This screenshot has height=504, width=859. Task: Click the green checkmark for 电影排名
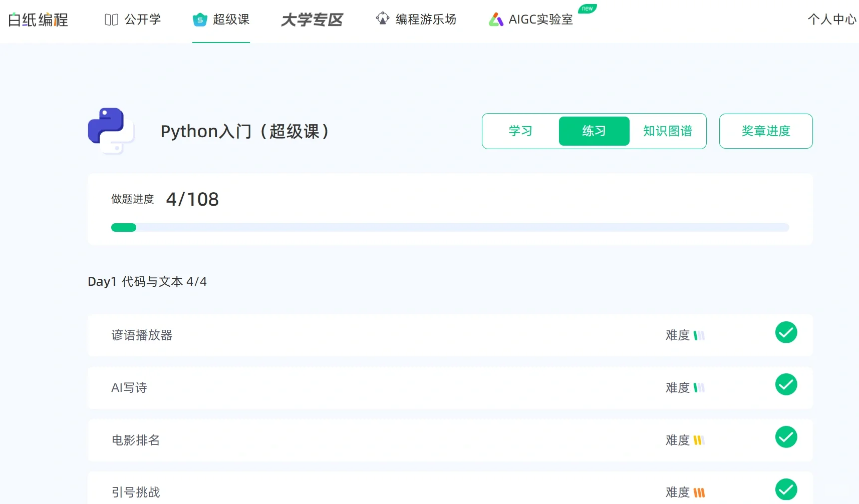coord(786,437)
